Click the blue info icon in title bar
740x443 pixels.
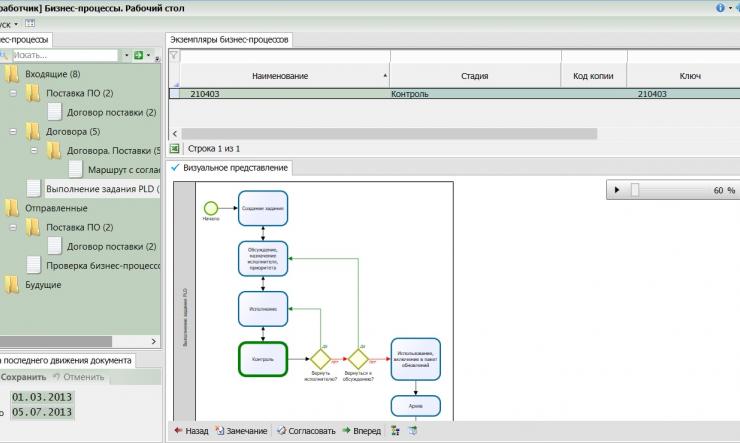720,7
